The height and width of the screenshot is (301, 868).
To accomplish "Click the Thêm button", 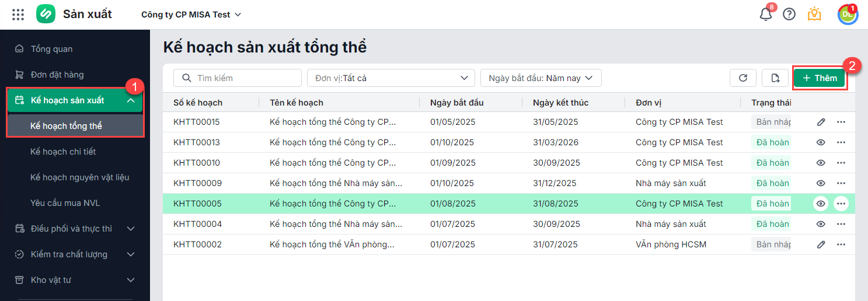I will tap(820, 78).
